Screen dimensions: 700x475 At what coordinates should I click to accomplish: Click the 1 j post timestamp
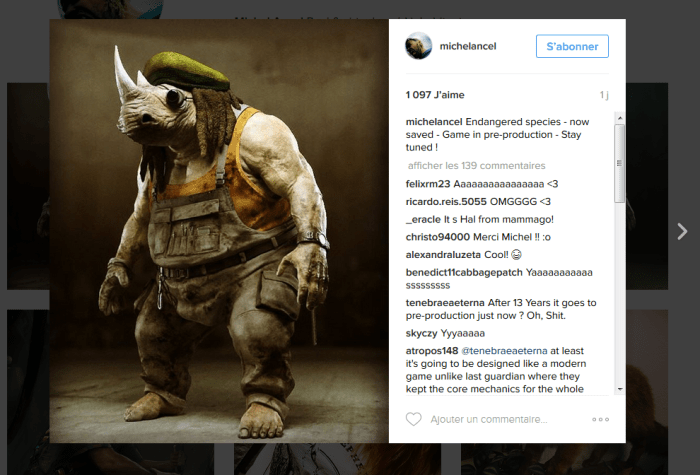point(604,95)
